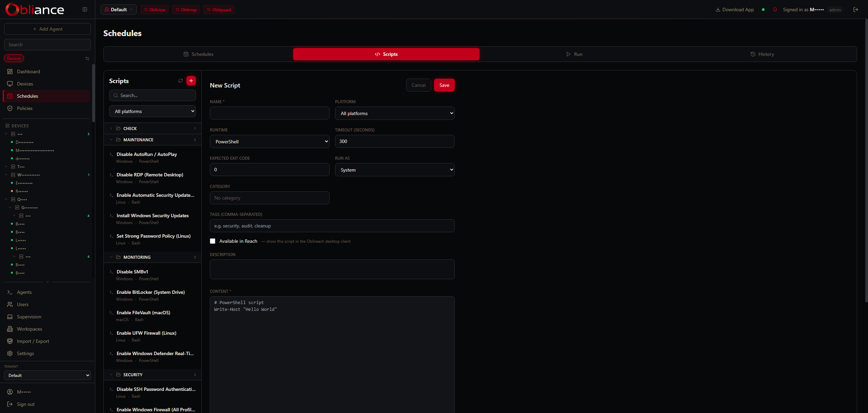
Task: Open the Tenant dropdown showing Default
Action: (47, 375)
